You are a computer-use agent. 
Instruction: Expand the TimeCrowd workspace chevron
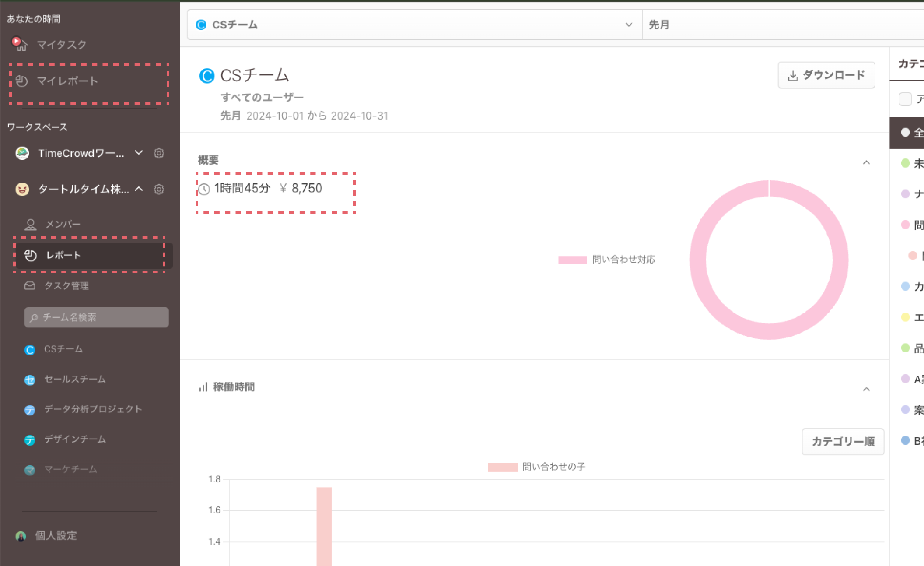(x=139, y=153)
